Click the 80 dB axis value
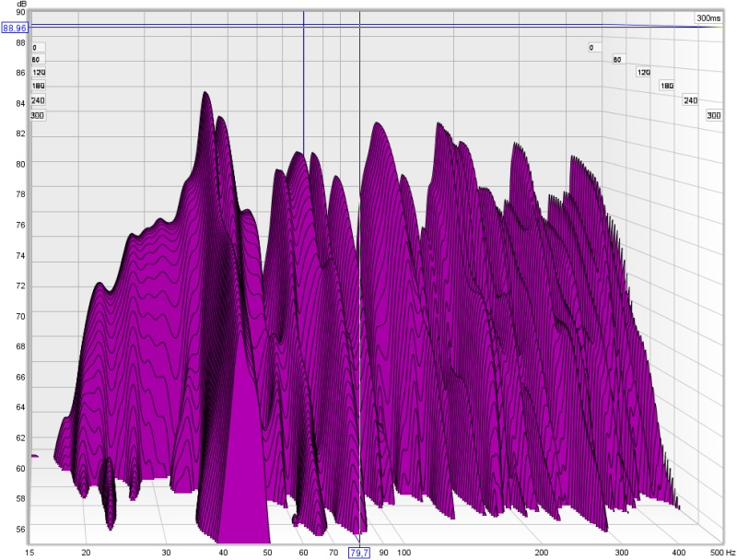This screenshot has height=560, width=737. [20, 165]
